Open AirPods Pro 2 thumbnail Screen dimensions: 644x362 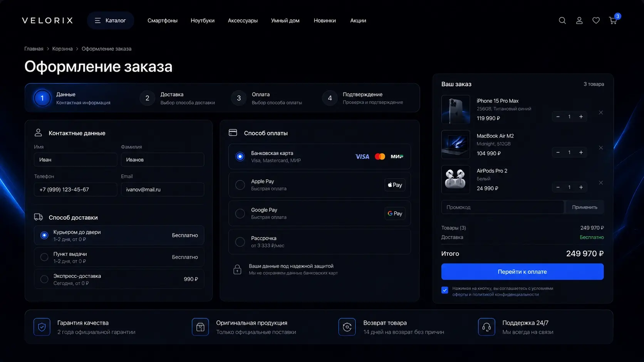pyautogui.click(x=456, y=180)
